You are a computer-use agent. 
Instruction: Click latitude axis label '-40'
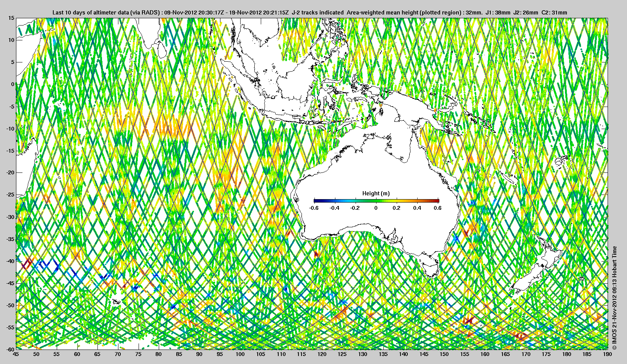click(10, 261)
